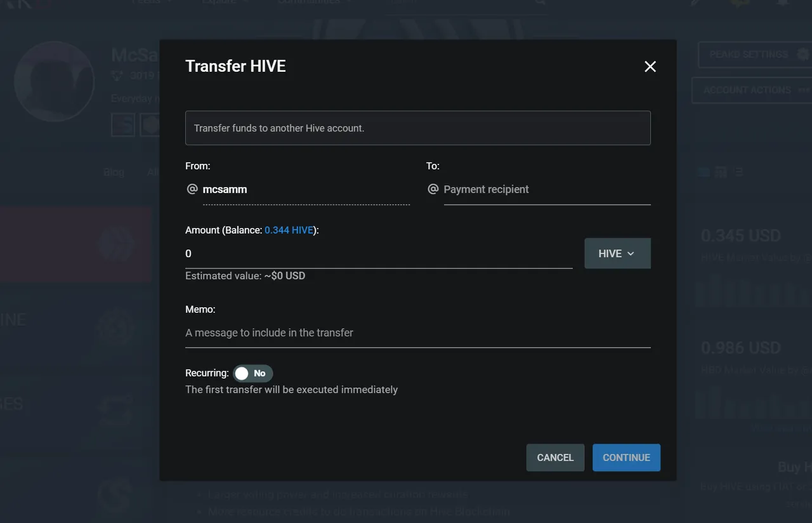Close the Transfer HIVE dialog
The height and width of the screenshot is (523, 812).
(650, 67)
